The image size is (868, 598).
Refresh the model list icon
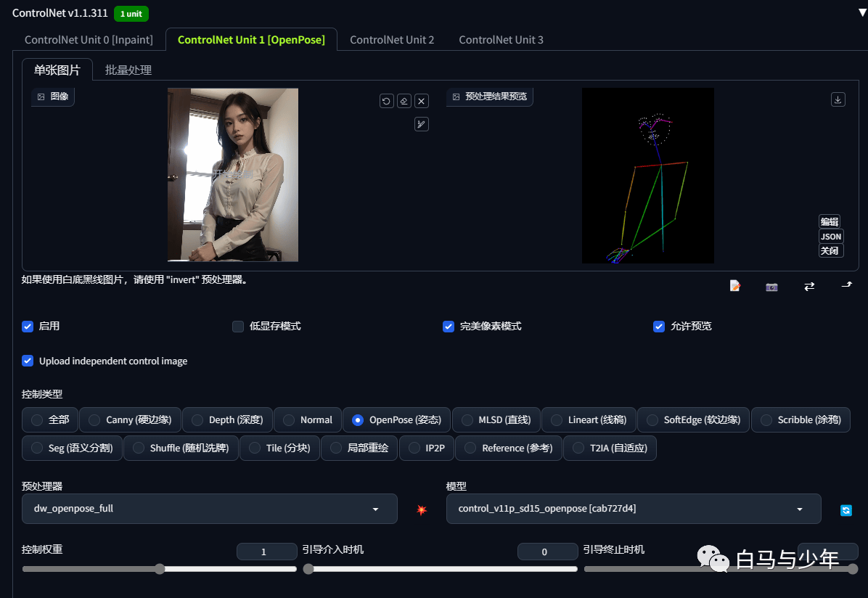[x=846, y=510]
